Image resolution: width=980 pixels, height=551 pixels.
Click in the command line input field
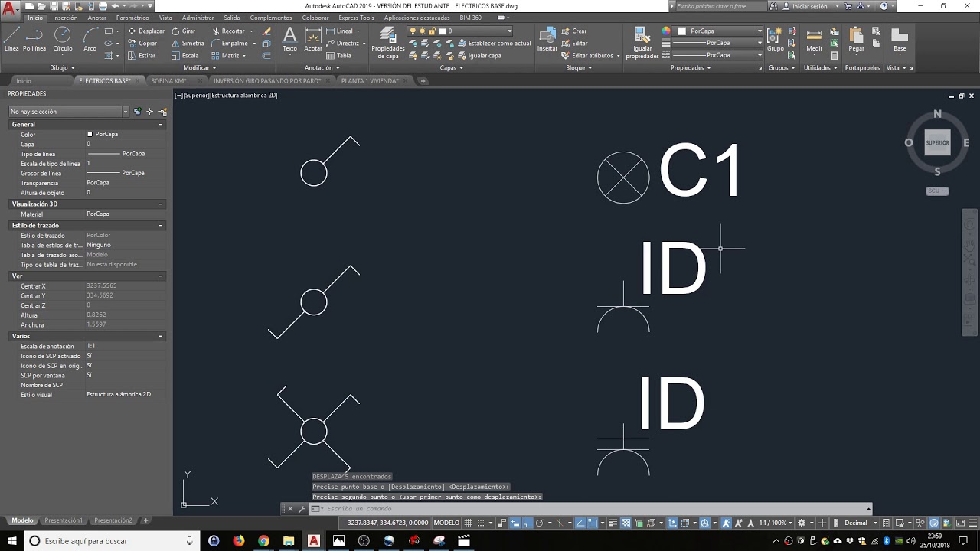(593, 509)
